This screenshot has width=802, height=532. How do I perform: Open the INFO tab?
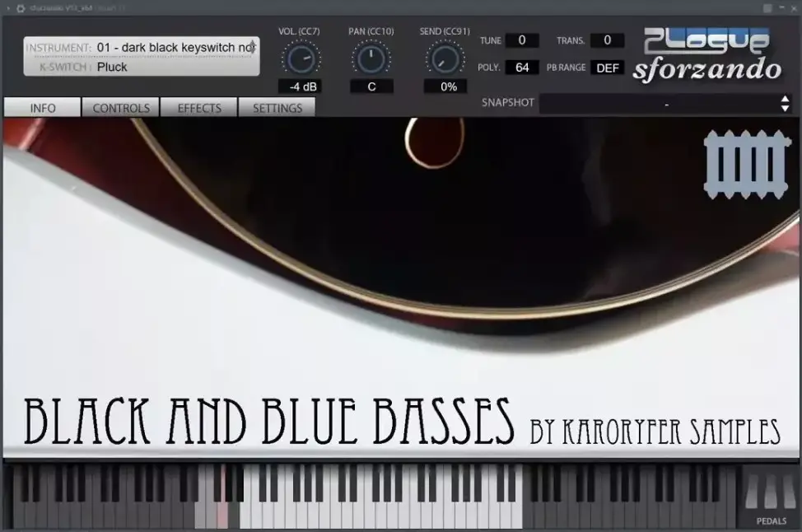(x=43, y=108)
